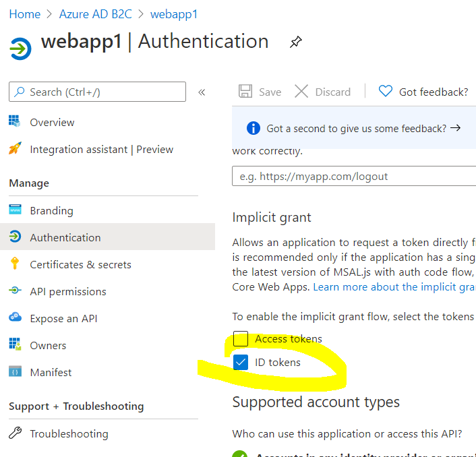Pin the webapp1 Authentication blade
Viewport: 476px width, 457px height.
(x=296, y=42)
